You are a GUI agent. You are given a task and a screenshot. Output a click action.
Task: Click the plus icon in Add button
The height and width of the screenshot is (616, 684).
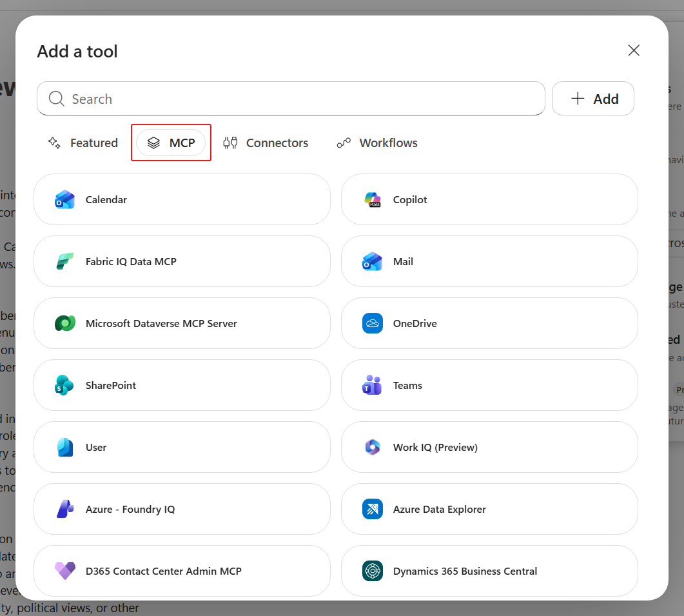578,98
